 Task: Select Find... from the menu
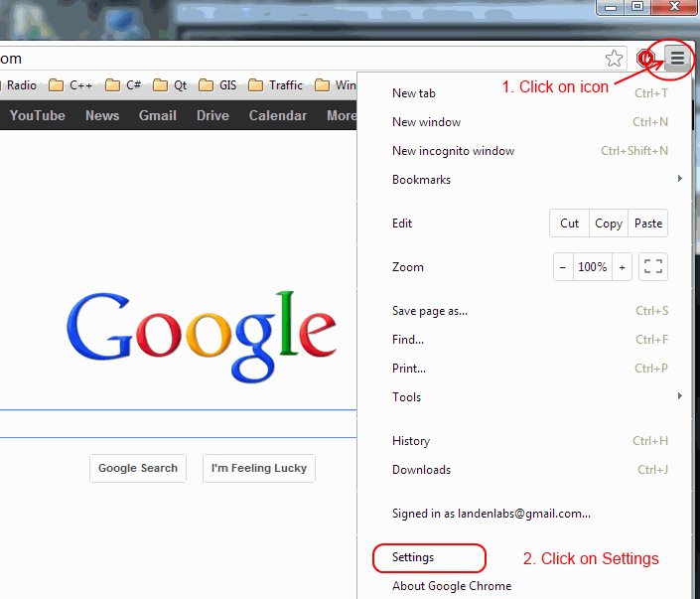[x=524, y=340]
